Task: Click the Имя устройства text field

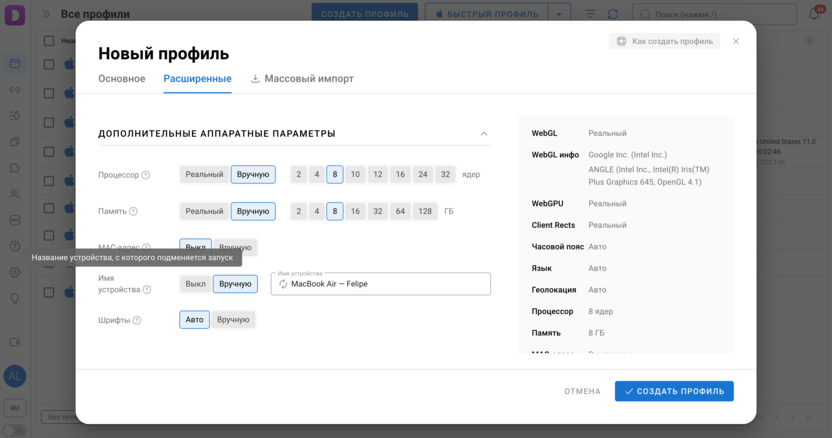Action: [x=380, y=284]
